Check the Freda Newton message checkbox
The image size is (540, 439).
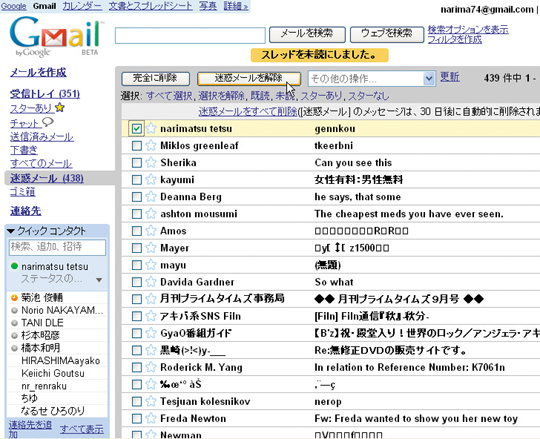tap(137, 419)
